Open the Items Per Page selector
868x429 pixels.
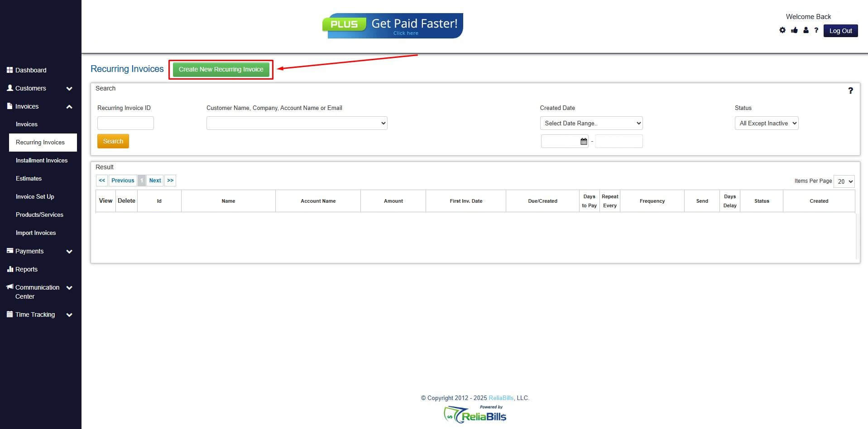(x=844, y=181)
